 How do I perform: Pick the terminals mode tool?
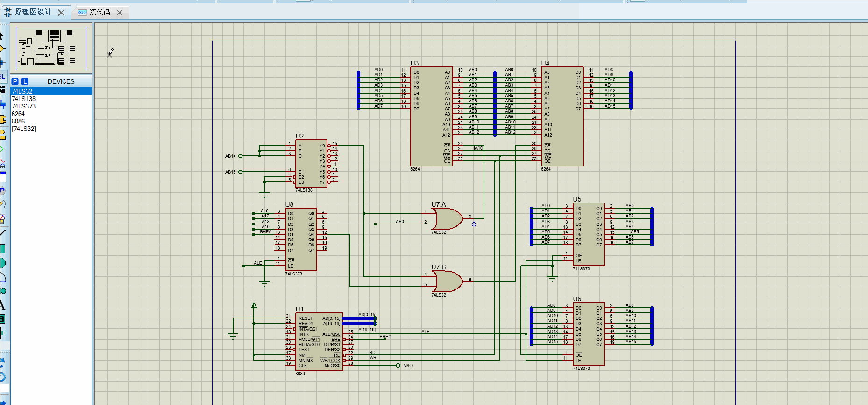[3, 135]
